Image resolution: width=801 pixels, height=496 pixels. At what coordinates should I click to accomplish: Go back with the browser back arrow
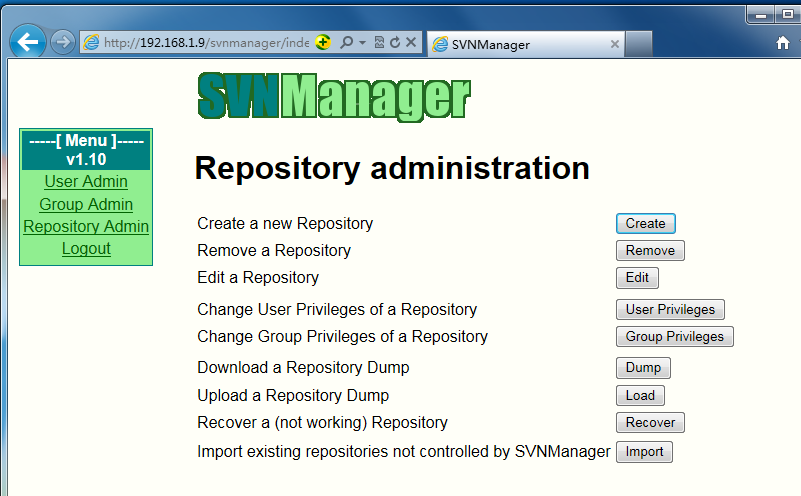[28, 41]
